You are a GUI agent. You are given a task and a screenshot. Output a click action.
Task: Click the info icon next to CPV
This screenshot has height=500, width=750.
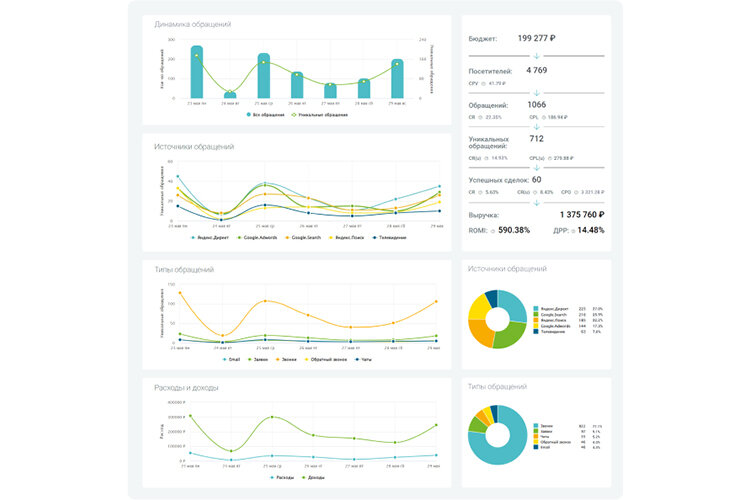point(484,84)
